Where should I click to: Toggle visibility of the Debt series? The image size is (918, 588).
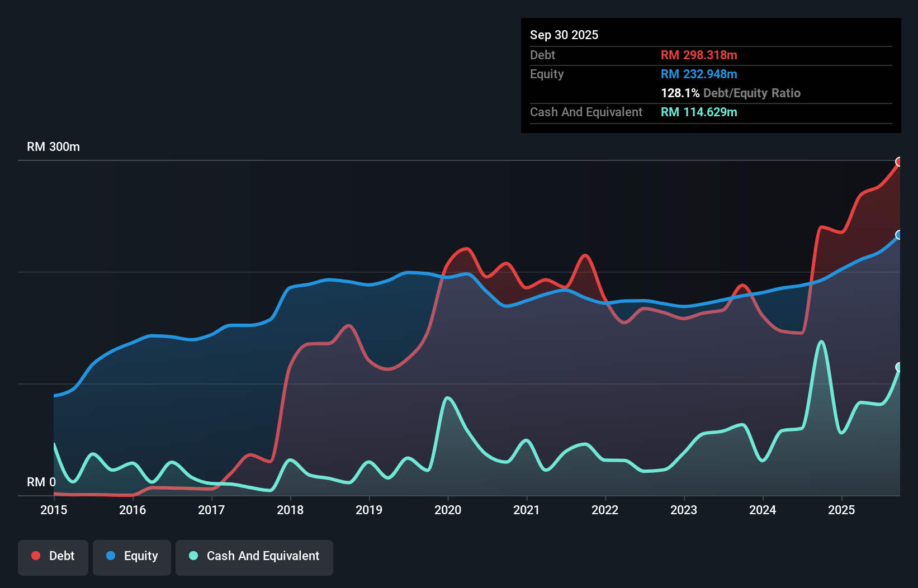click(53, 556)
